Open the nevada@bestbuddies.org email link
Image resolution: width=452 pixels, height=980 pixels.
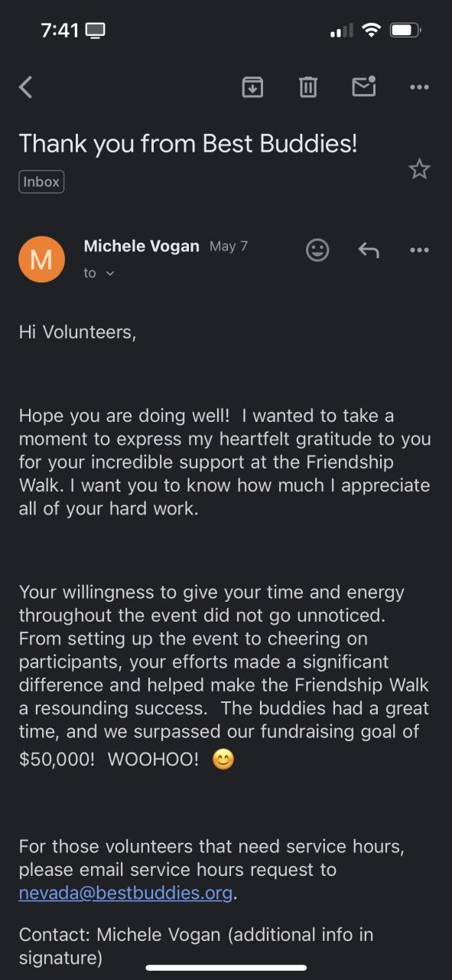[x=125, y=893]
